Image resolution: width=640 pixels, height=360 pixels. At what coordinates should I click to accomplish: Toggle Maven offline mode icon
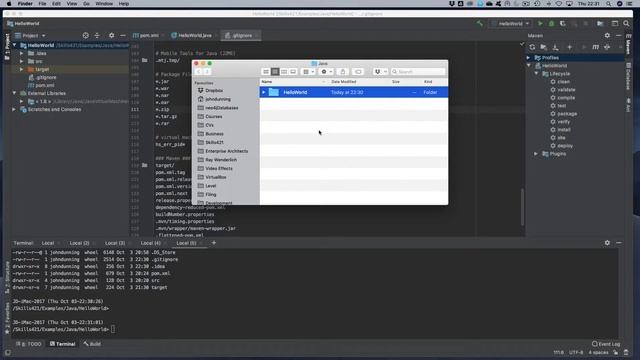pyautogui.click(x=607, y=47)
